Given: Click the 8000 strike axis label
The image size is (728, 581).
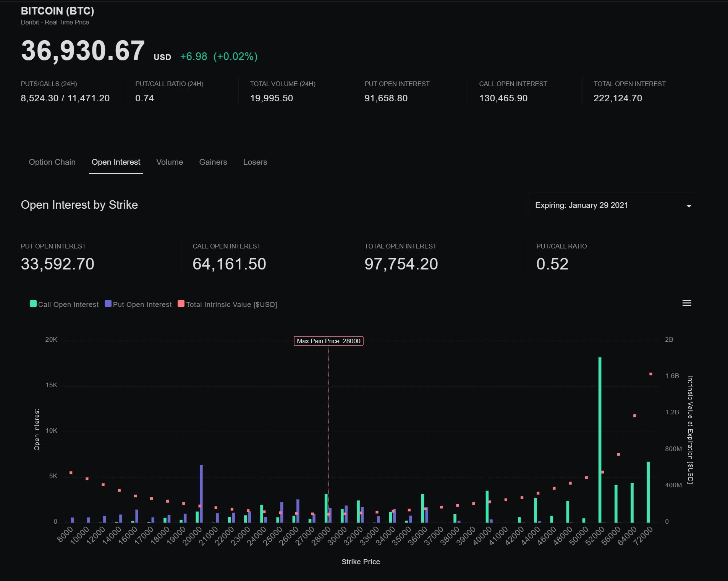Looking at the screenshot, I should coord(65,534).
